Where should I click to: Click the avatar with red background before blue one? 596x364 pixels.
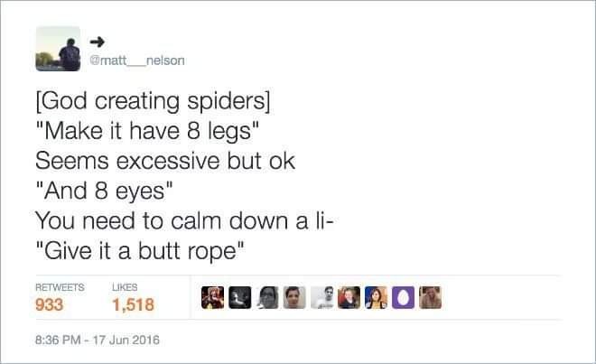pos(349,297)
